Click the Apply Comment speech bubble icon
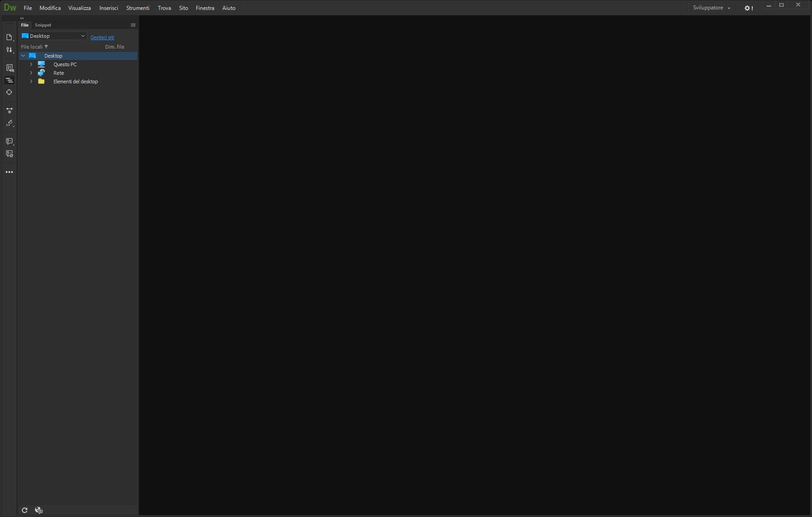812x517 pixels. tap(9, 141)
